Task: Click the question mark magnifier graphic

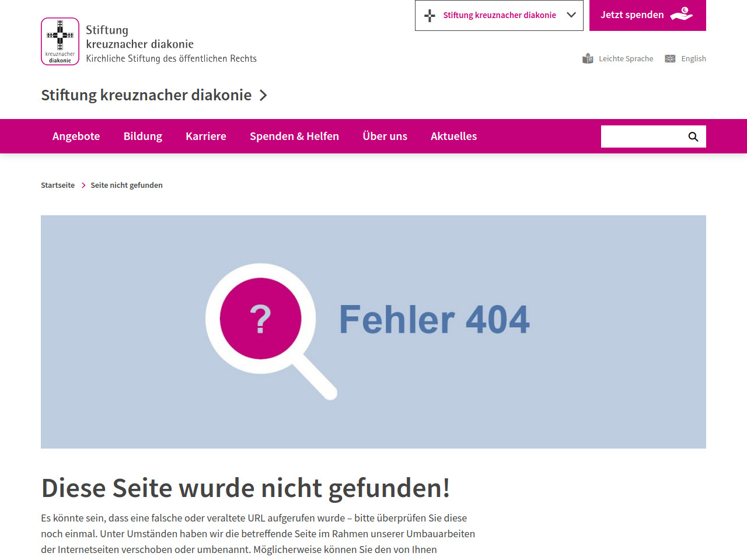Action: click(261, 320)
